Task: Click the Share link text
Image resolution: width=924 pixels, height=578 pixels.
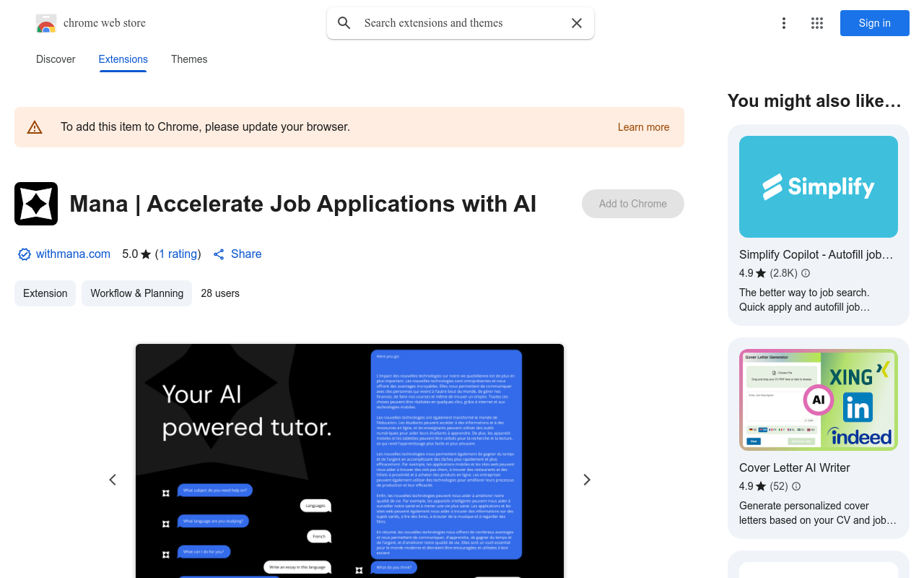Action: [x=246, y=254]
